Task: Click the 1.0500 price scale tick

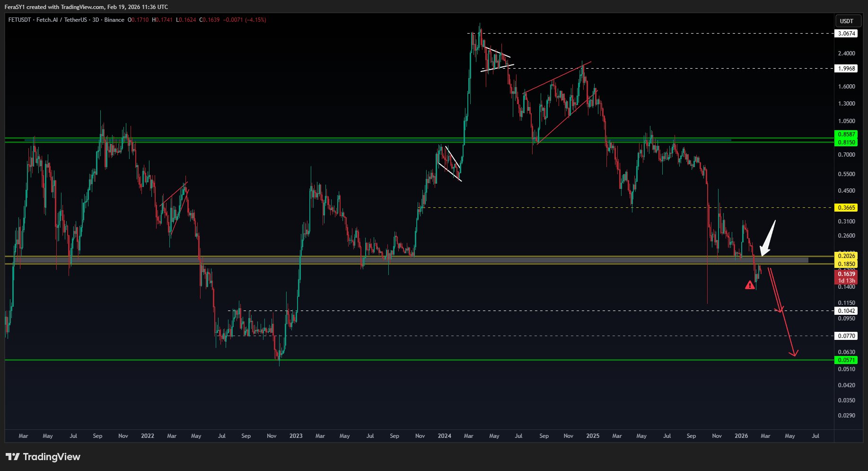Action: pyautogui.click(x=846, y=121)
